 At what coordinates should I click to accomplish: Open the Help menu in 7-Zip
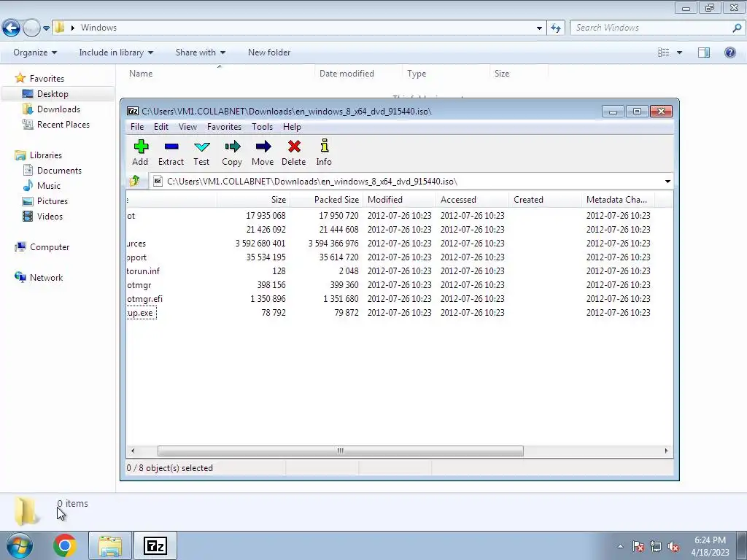(292, 127)
